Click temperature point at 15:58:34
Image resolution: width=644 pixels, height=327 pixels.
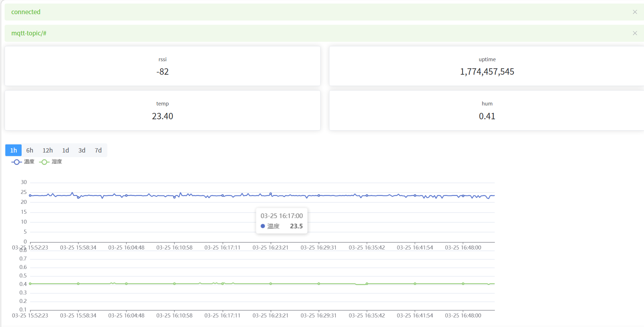(x=78, y=197)
